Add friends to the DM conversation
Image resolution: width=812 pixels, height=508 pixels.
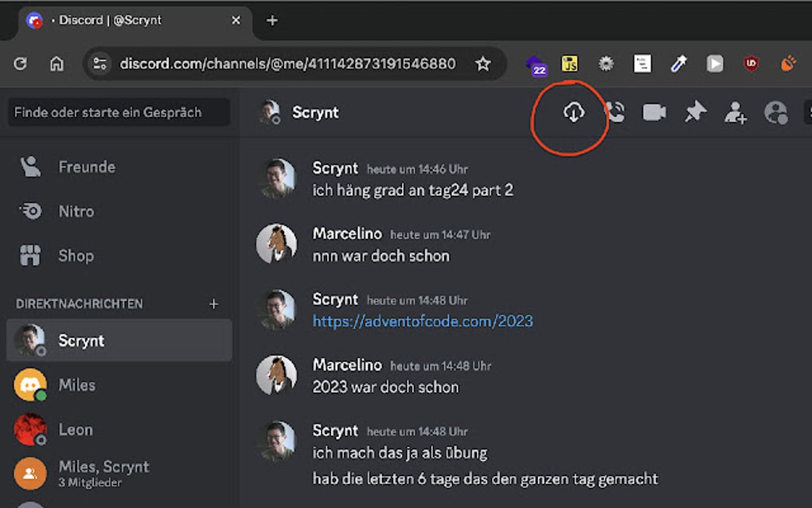click(735, 114)
